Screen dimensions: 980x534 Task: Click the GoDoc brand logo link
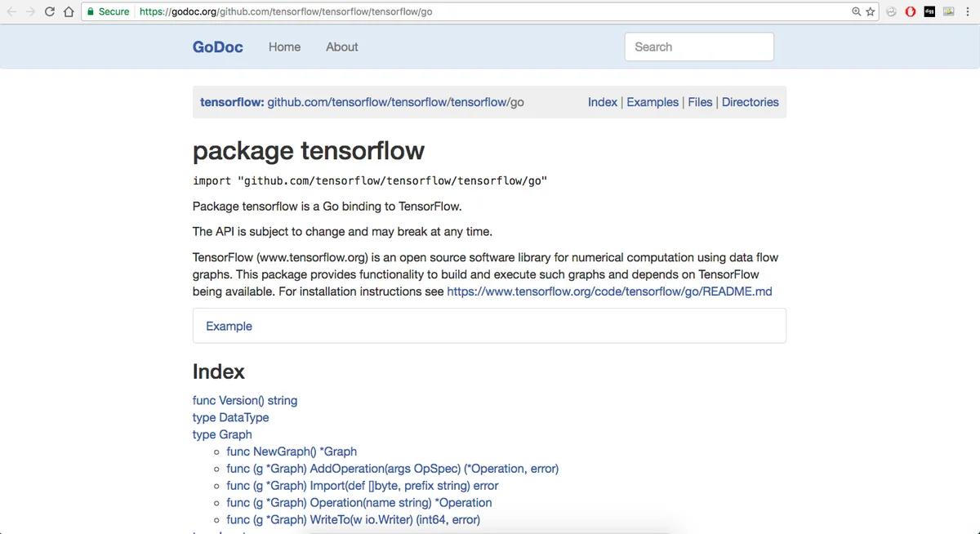[217, 47]
